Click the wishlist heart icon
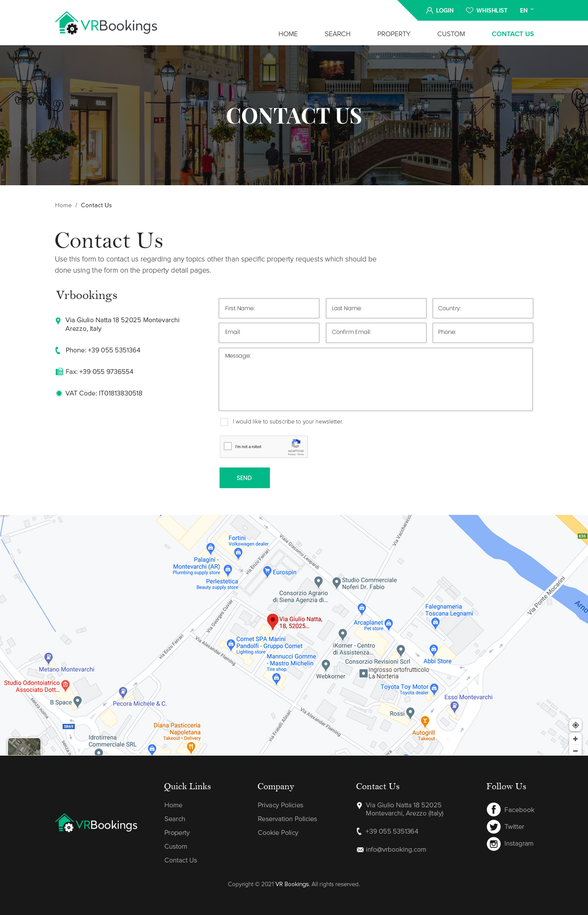 coord(470,10)
